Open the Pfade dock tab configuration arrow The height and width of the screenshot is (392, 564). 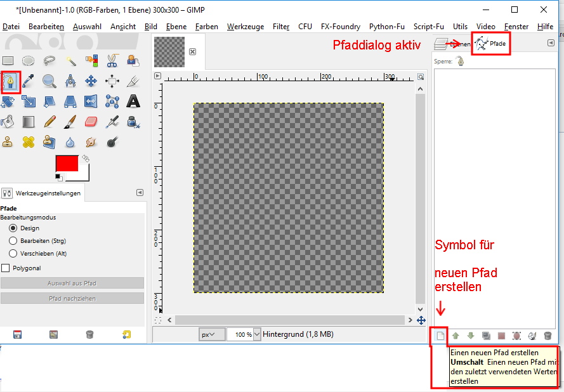551,42
